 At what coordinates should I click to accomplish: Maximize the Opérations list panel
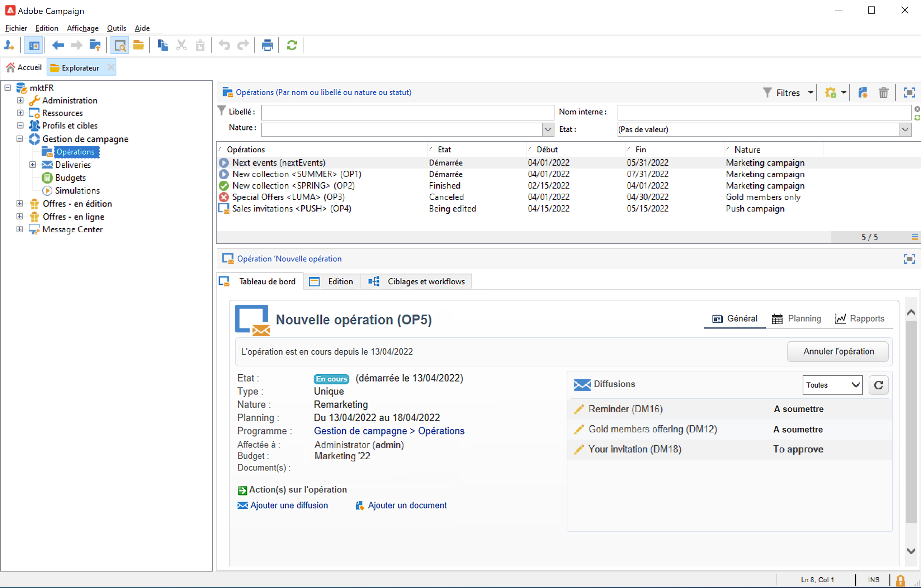[909, 93]
